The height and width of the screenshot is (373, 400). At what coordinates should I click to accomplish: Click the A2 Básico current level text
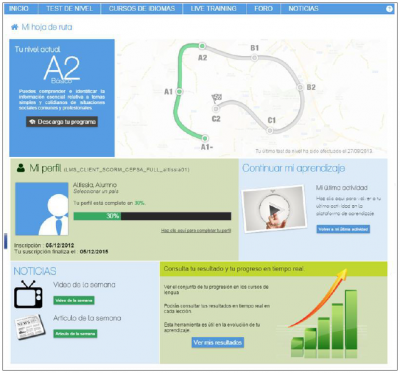[x=62, y=69]
